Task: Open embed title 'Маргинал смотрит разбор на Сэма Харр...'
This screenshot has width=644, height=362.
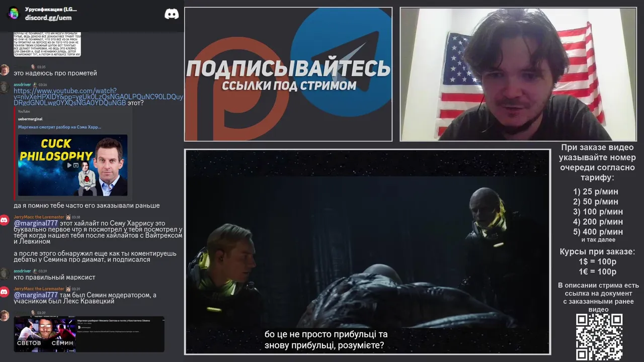Action: pos(59,127)
